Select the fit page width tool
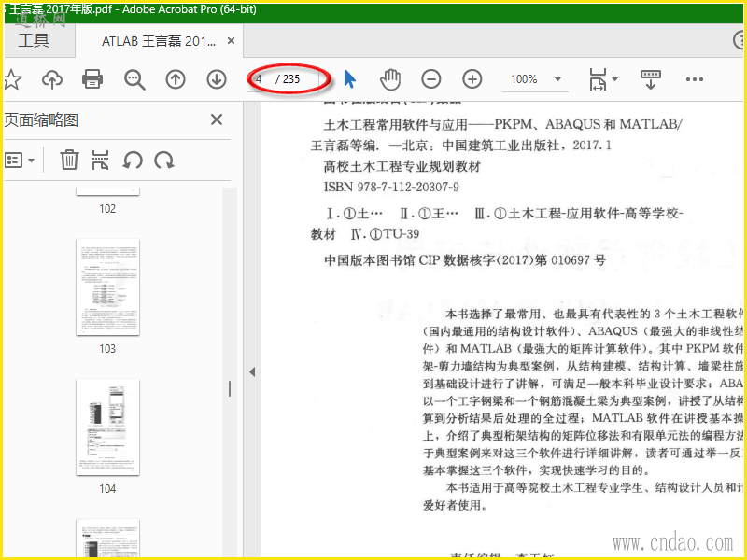The width and height of the screenshot is (747, 560). (599, 79)
